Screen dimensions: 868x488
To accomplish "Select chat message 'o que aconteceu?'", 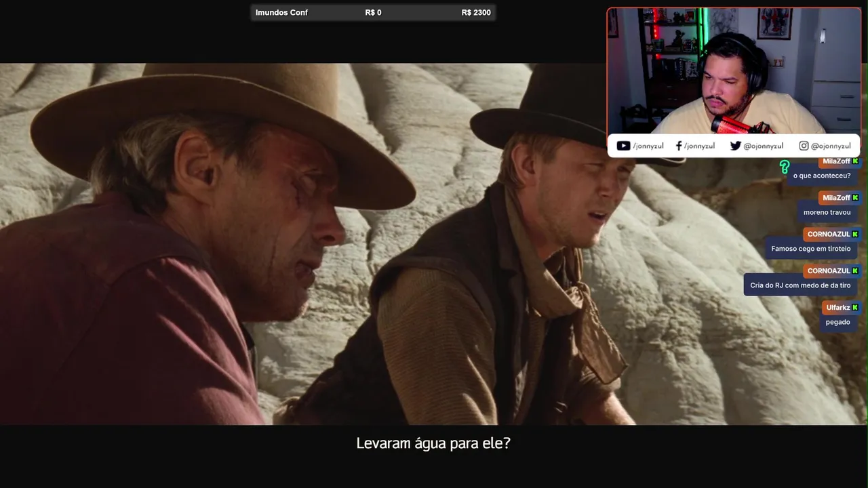I will [822, 176].
